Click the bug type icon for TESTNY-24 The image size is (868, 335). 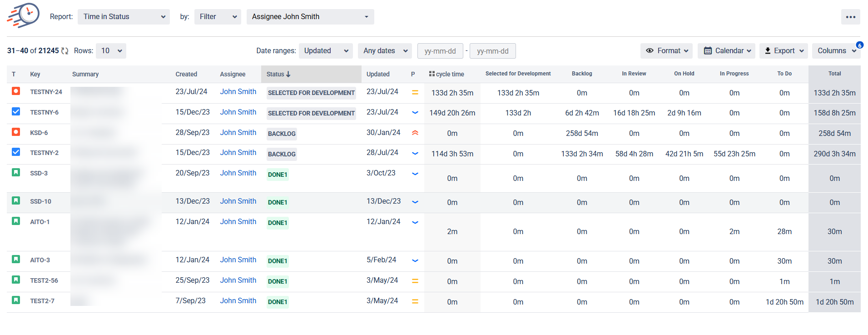click(x=16, y=91)
